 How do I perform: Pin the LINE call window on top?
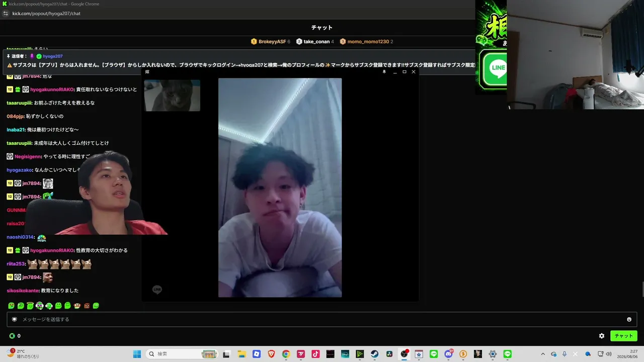pos(384,72)
